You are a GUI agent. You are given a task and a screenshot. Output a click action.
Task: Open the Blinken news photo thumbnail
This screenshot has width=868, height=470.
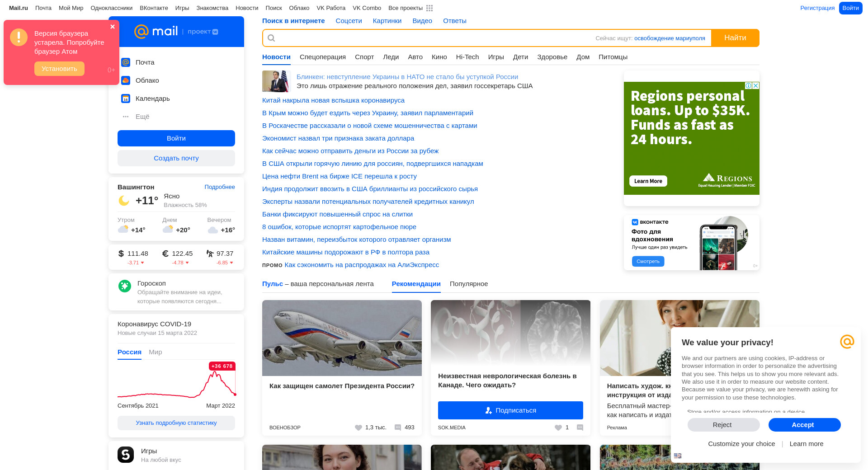pos(275,81)
